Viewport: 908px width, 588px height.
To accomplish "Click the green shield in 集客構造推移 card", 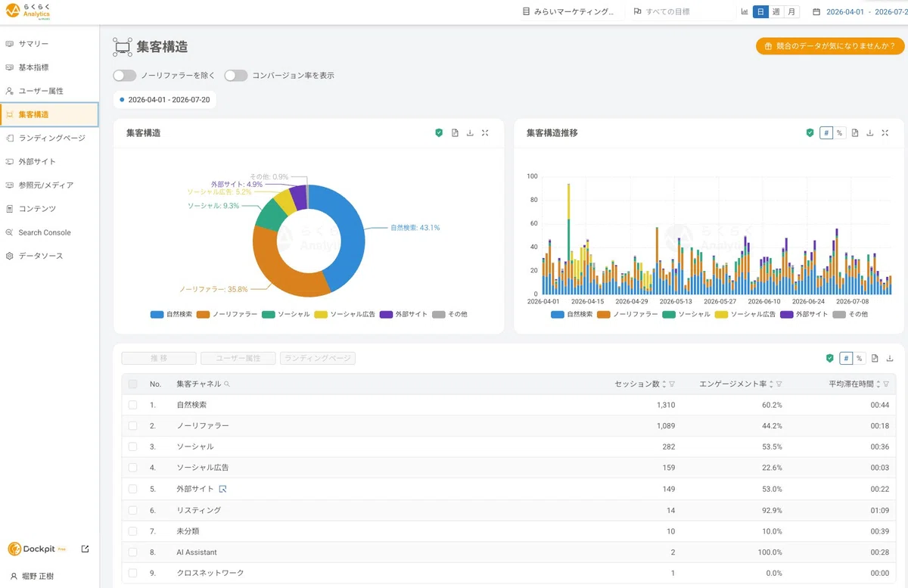I will [810, 133].
